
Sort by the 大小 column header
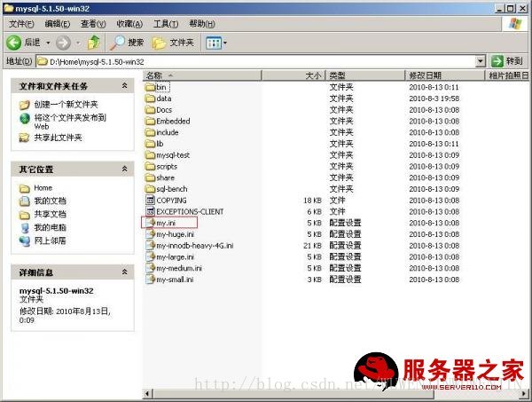[x=293, y=75]
